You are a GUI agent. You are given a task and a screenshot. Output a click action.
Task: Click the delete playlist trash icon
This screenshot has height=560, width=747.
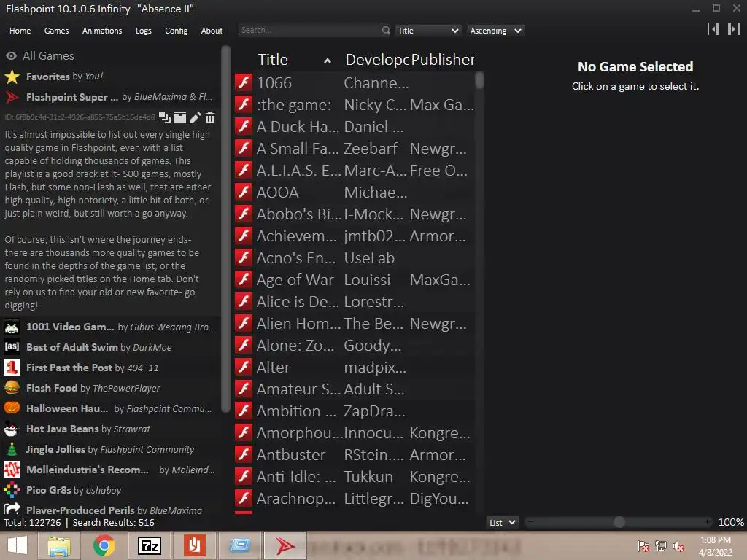click(210, 117)
